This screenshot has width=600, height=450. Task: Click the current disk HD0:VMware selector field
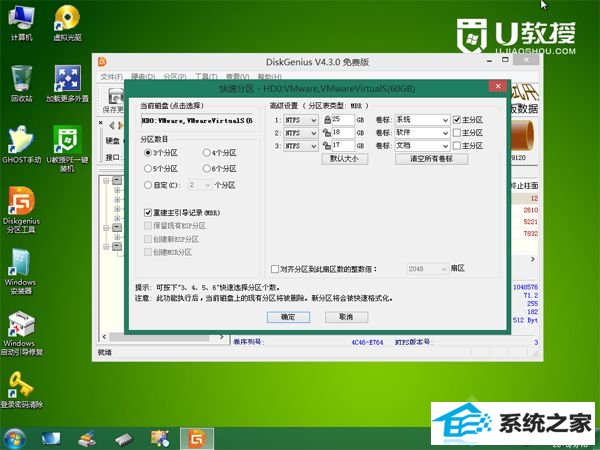[x=197, y=121]
